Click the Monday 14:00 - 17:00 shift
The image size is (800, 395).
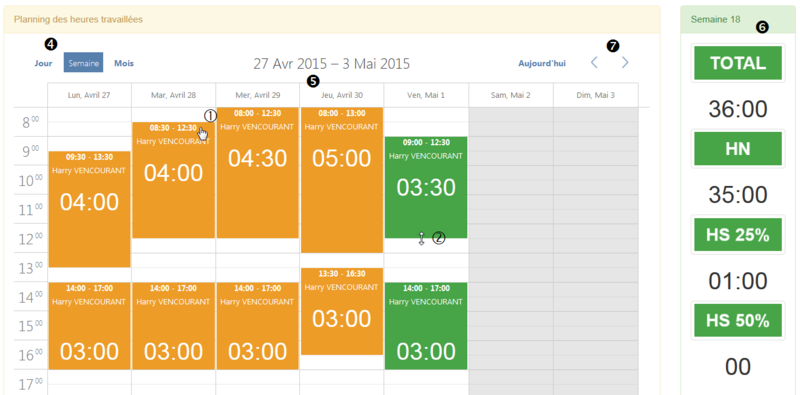click(x=89, y=326)
